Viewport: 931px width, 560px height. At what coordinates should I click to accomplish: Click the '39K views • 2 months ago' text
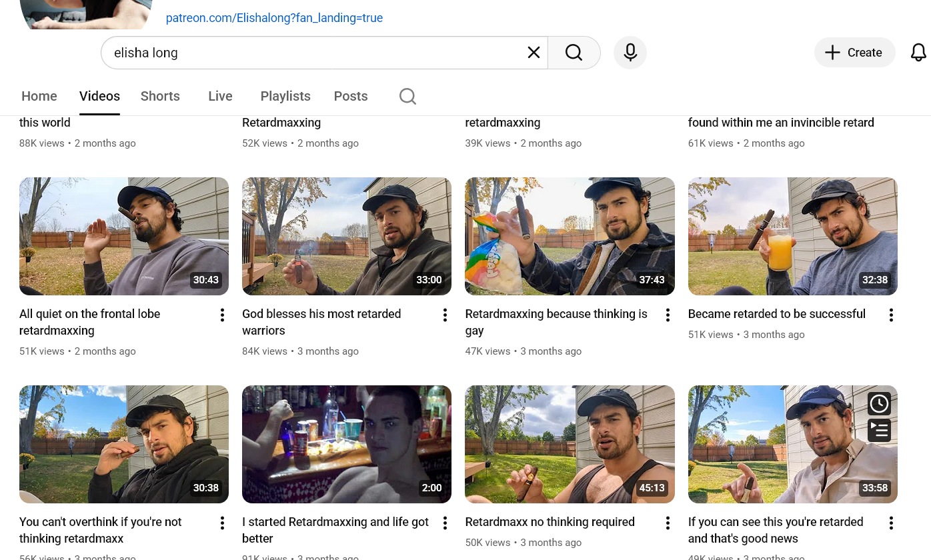pos(524,143)
